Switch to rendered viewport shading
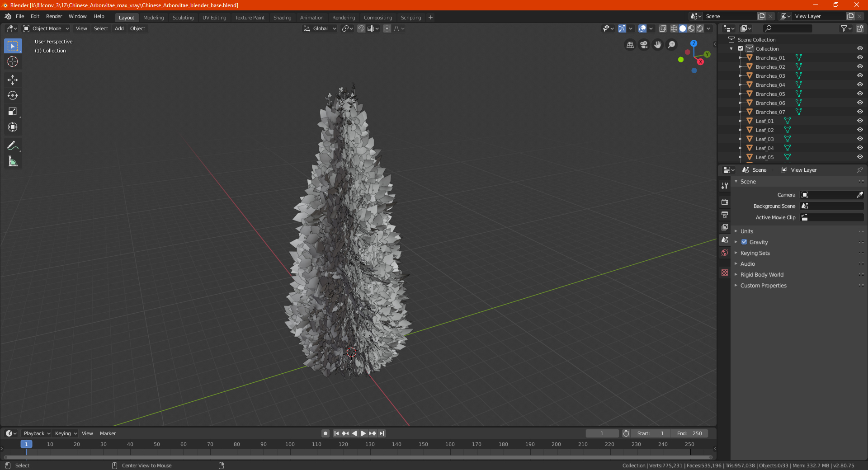 pyautogui.click(x=700, y=28)
